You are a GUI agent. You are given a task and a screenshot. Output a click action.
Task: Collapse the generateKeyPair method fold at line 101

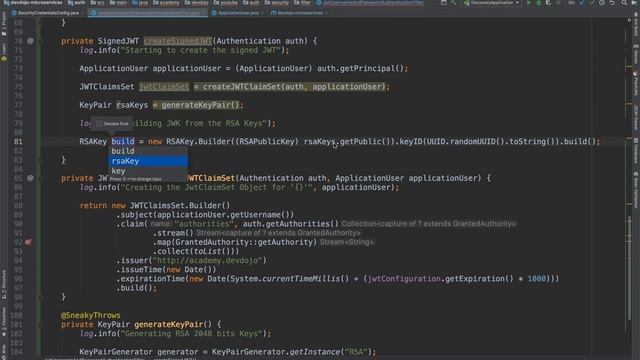(40, 324)
